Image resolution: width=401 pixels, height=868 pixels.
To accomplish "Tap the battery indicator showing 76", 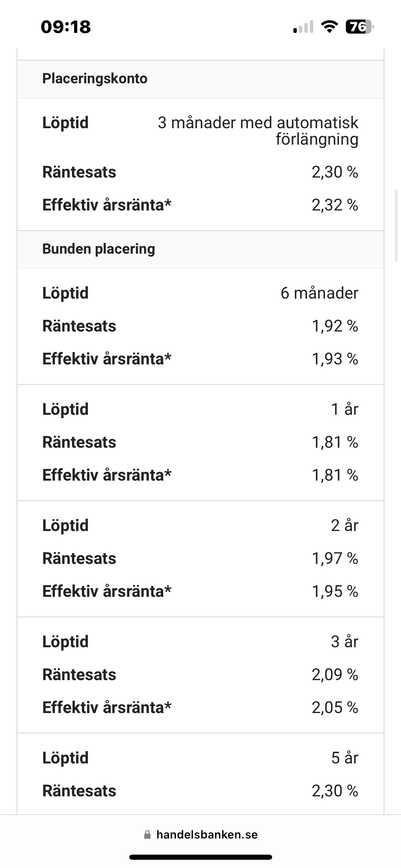I will tap(359, 27).
